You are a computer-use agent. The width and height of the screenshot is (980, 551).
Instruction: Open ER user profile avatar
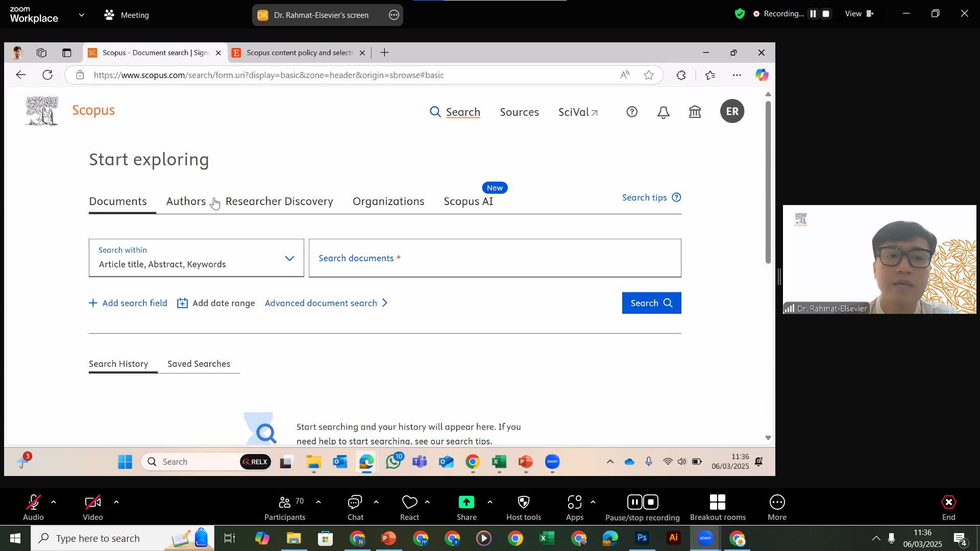[x=732, y=111]
